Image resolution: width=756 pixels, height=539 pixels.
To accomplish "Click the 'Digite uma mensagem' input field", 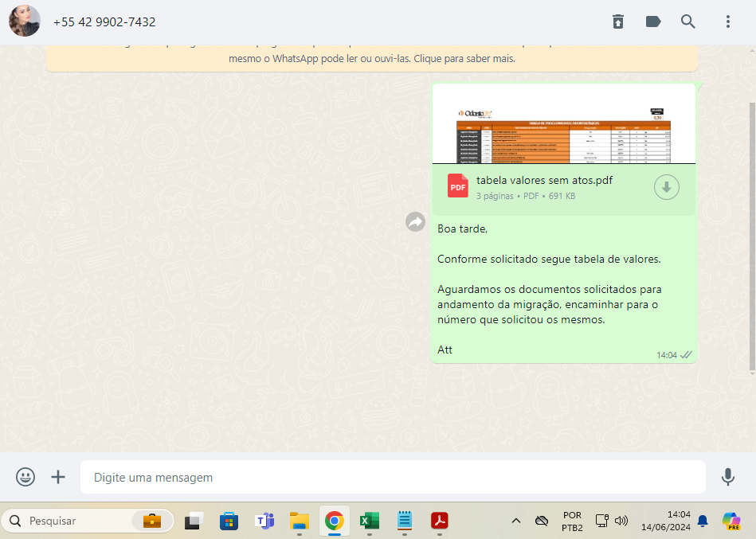I will (392, 478).
